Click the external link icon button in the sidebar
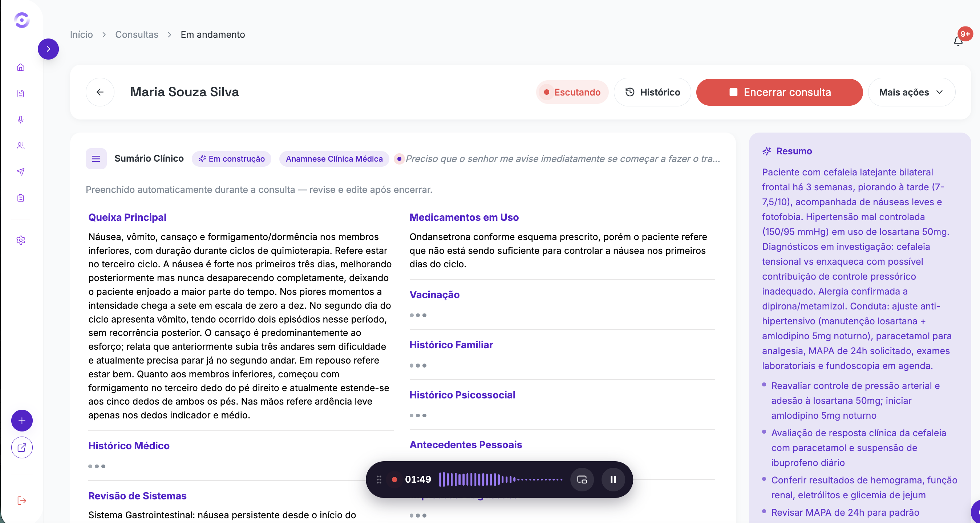Screen dimensions: 980x523 pyautogui.click(x=22, y=448)
